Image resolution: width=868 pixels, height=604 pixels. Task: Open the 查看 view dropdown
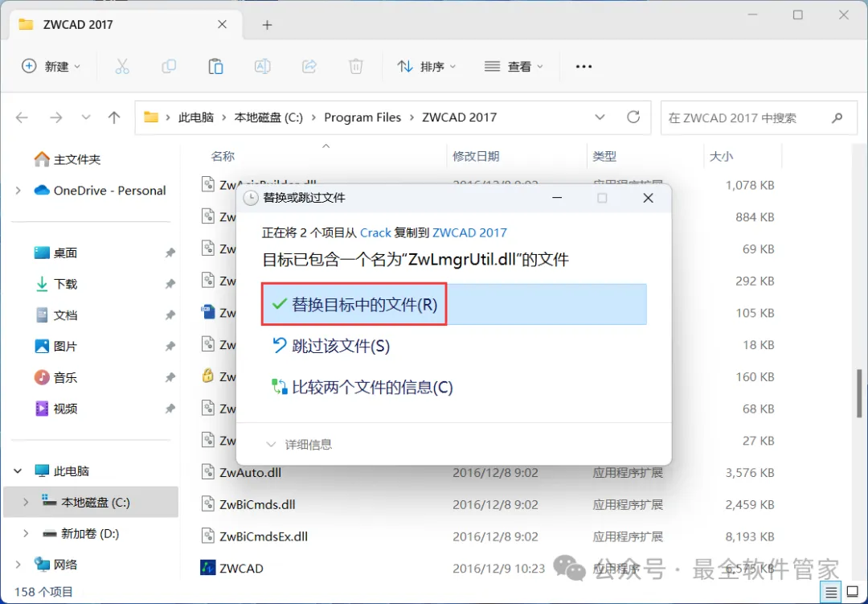(x=514, y=67)
